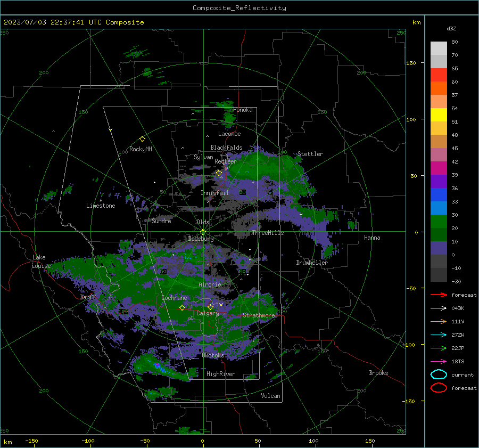
Task: Click the yellow swatch below 54 dBZ
Action: 439,115
